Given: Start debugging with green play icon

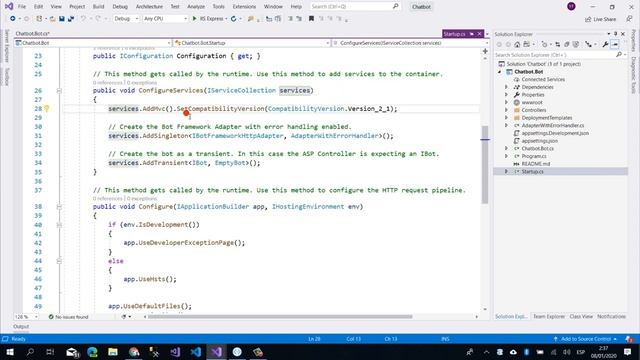Looking at the screenshot, I should (x=194, y=19).
